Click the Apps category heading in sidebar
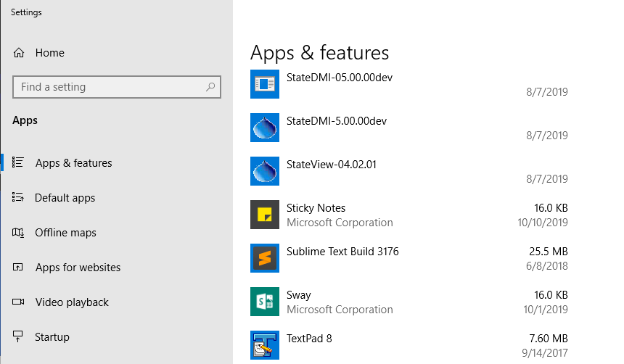This screenshot has width=624, height=364. 25,120
